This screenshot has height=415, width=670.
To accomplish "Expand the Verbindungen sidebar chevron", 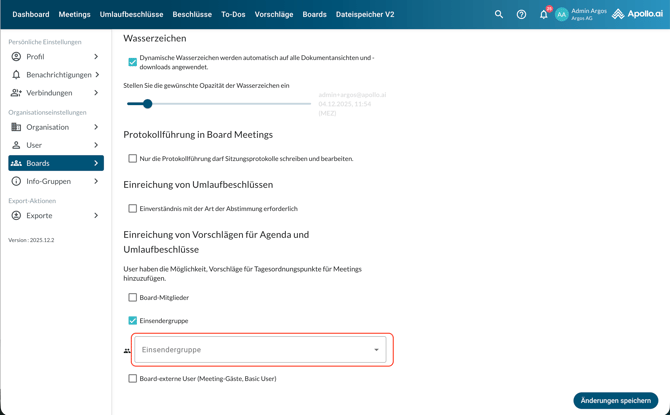I will pos(96,93).
